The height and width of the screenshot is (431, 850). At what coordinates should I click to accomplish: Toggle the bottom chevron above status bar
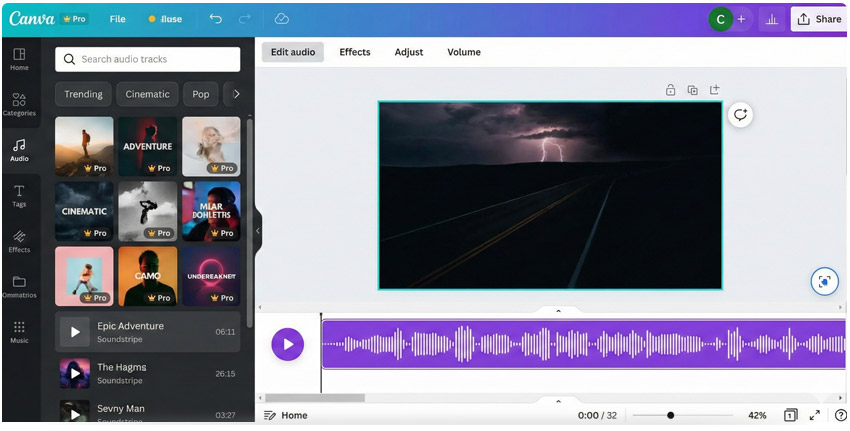click(558, 401)
